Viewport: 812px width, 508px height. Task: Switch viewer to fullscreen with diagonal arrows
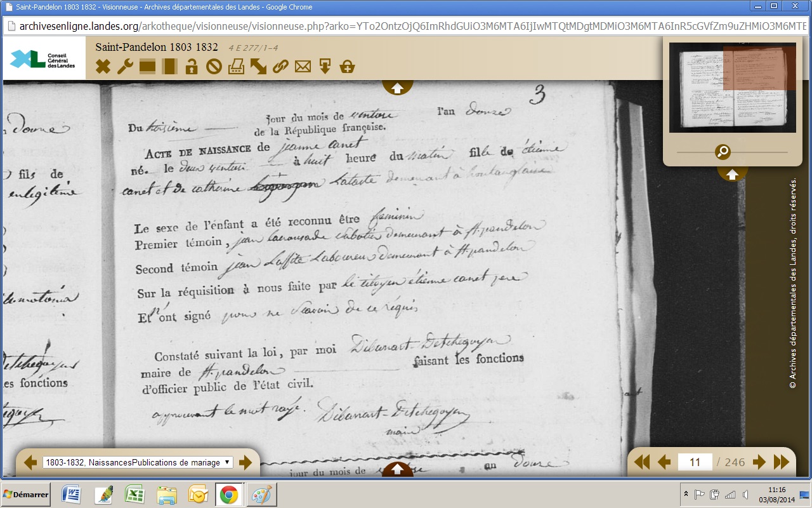click(x=258, y=66)
